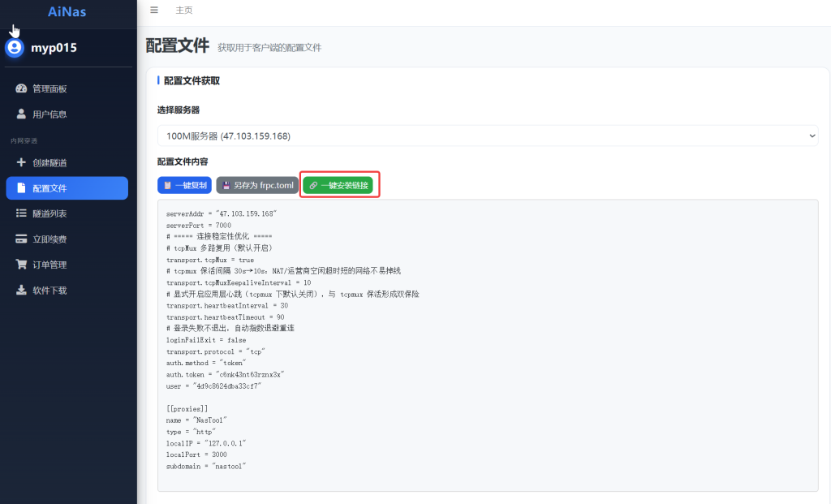Open the 立即续费 menu entry
This screenshot has height=504, width=831.
pos(67,239)
